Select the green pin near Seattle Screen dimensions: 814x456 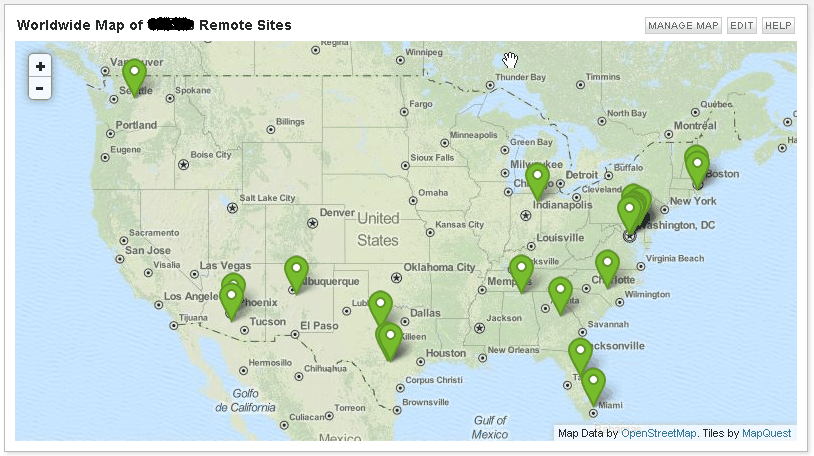[134, 78]
